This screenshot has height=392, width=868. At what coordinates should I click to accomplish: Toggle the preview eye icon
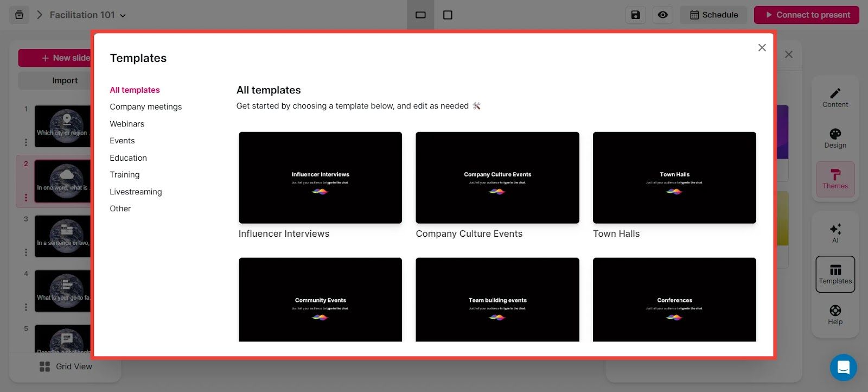coord(662,15)
